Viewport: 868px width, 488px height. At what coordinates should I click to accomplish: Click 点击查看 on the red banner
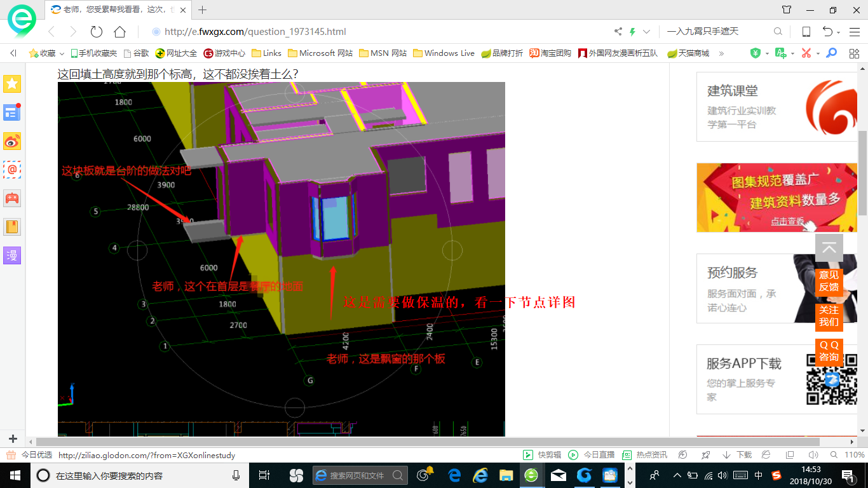788,221
